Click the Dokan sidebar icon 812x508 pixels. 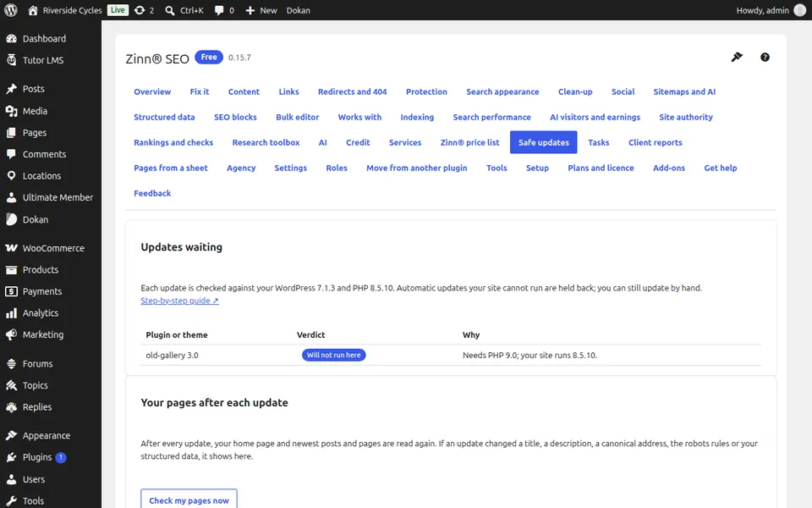pyautogui.click(x=11, y=219)
